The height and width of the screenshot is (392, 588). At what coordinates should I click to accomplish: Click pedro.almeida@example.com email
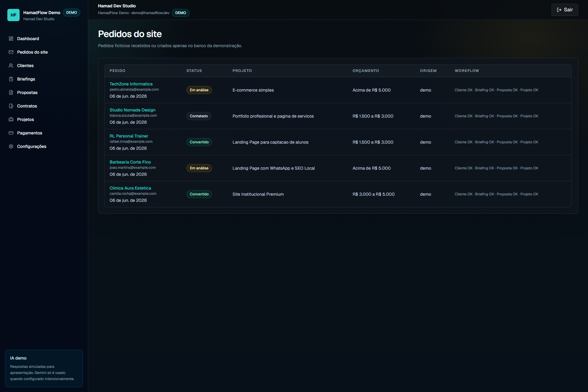click(x=134, y=89)
